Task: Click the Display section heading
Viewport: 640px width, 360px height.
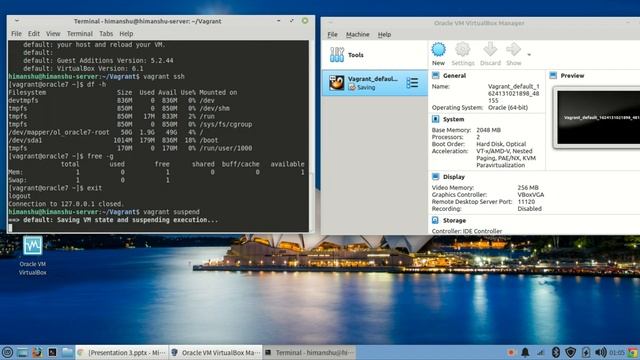Action: click(x=454, y=177)
